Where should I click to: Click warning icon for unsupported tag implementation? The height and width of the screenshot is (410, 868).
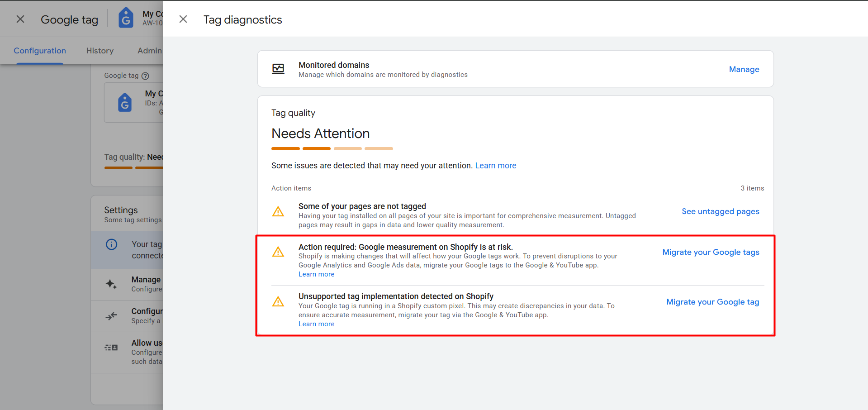coord(278,302)
